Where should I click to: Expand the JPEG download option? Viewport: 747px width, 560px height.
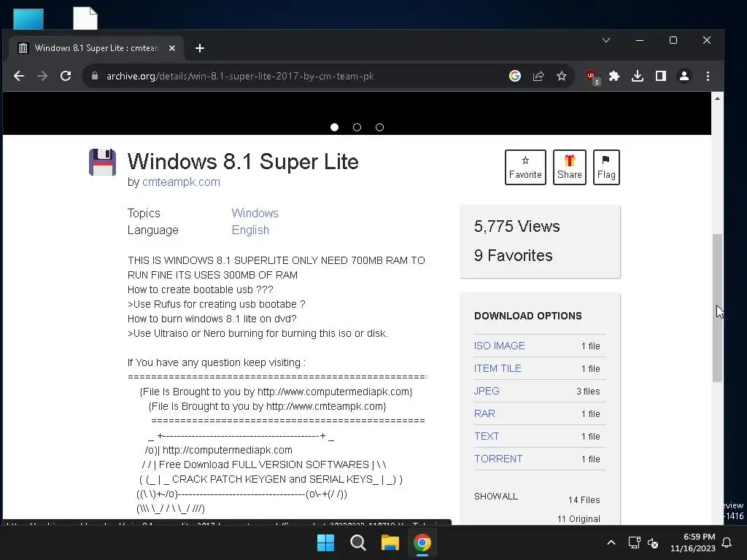coord(487,391)
